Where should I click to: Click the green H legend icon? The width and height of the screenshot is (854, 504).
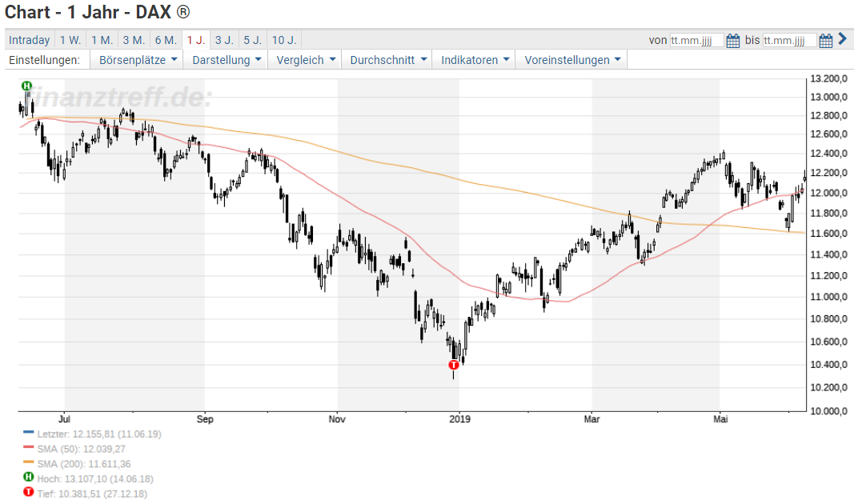pos(28,477)
